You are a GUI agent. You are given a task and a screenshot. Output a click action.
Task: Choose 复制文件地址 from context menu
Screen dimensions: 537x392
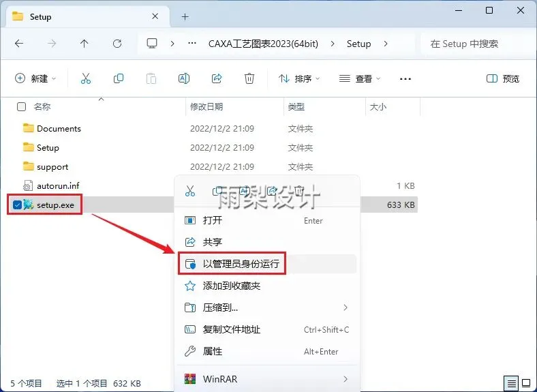pos(267,330)
